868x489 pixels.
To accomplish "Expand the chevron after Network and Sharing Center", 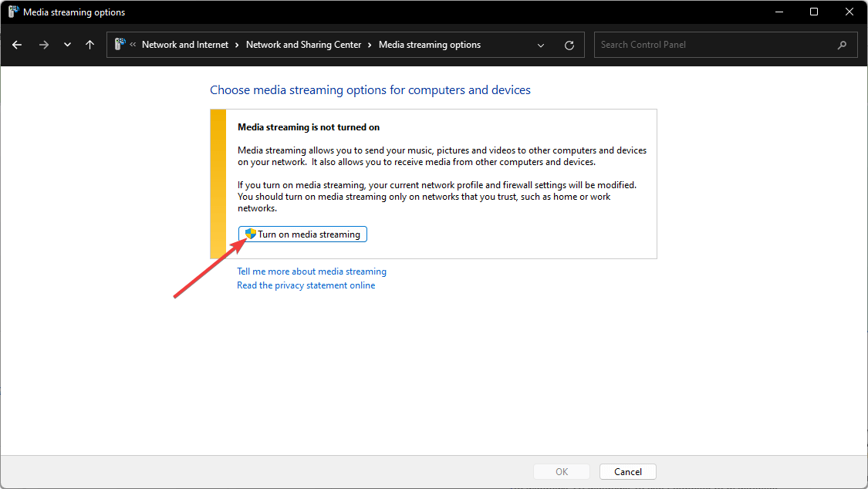I will click(370, 45).
